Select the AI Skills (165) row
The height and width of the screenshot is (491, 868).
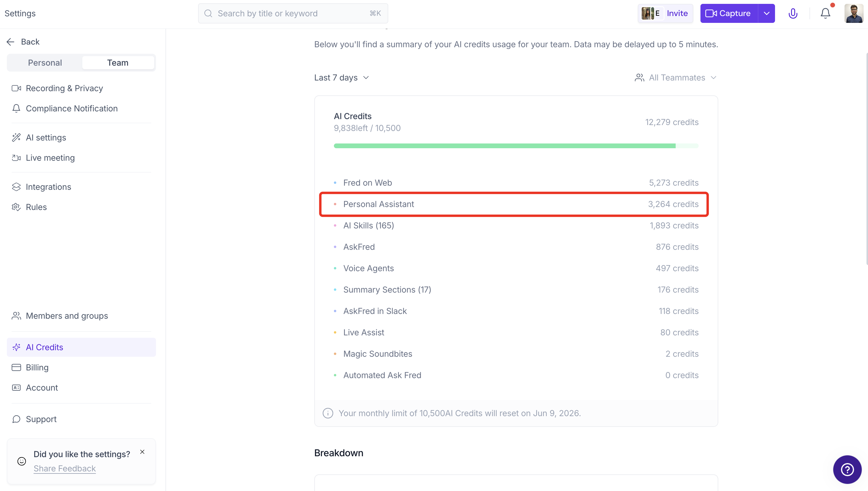(516, 226)
